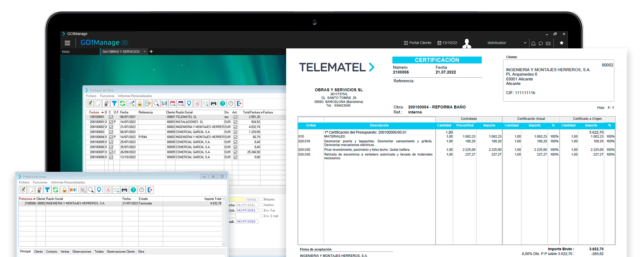Open the GO!Manage hamburger menu
644x257 pixels.
tap(67, 43)
